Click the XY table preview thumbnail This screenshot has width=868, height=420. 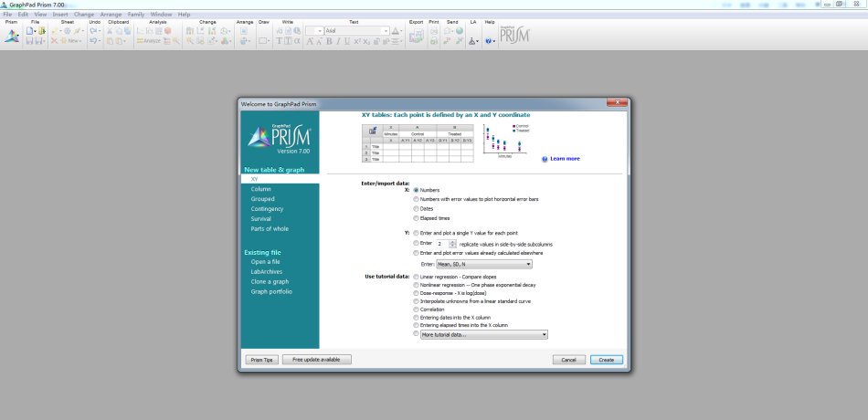(418, 142)
